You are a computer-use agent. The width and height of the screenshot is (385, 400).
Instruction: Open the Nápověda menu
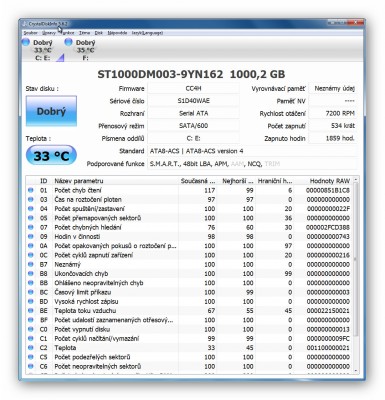(117, 33)
